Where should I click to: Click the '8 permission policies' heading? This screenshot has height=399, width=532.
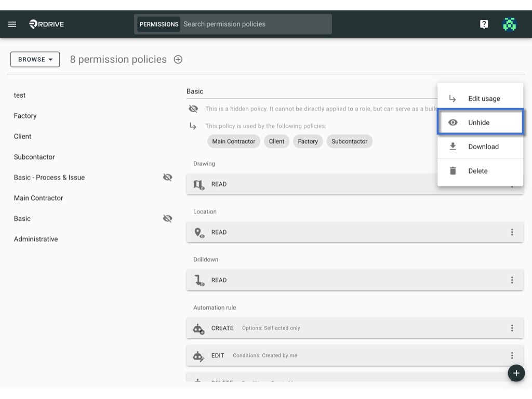[x=118, y=59]
